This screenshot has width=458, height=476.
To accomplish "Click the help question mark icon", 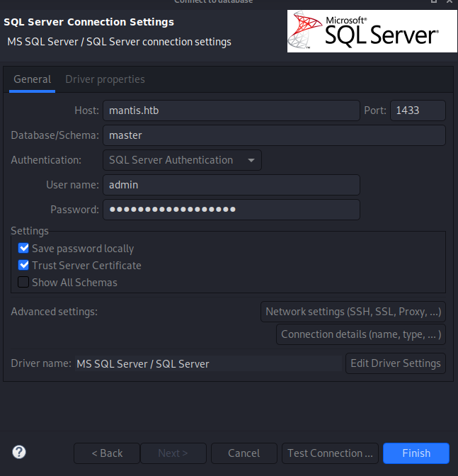I will coord(19,452).
